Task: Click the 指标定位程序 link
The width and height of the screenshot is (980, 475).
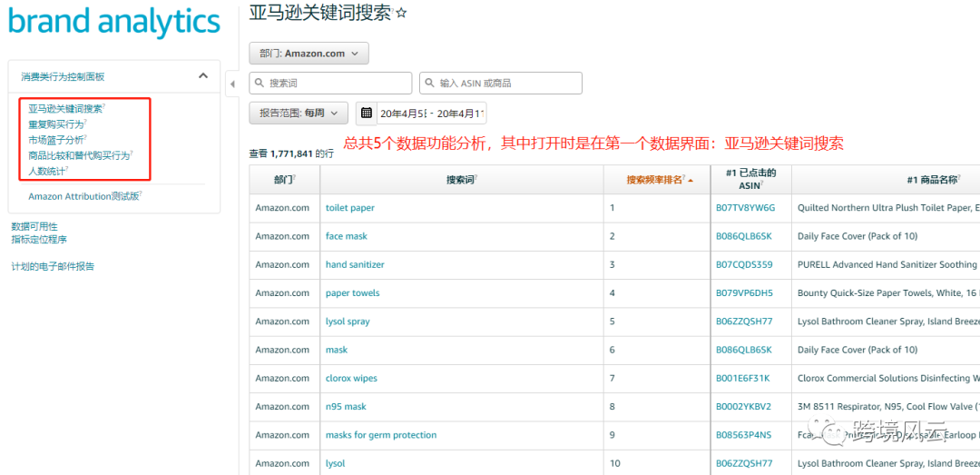Action: [x=39, y=239]
